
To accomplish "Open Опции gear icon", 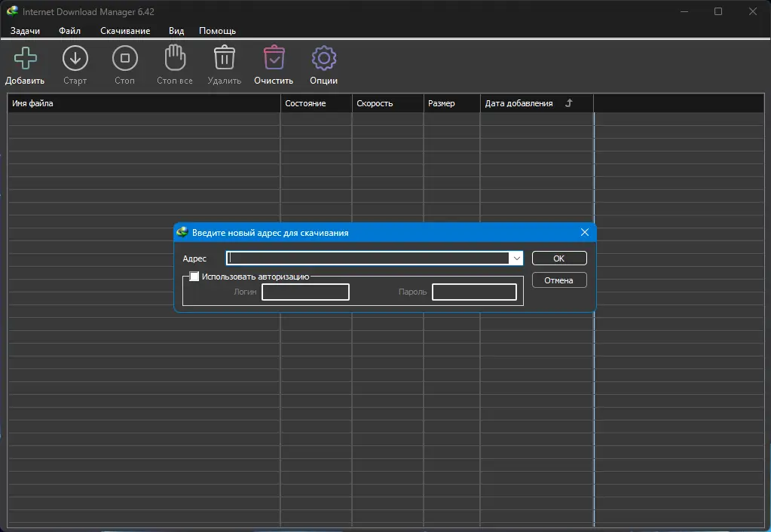I will 323,58.
